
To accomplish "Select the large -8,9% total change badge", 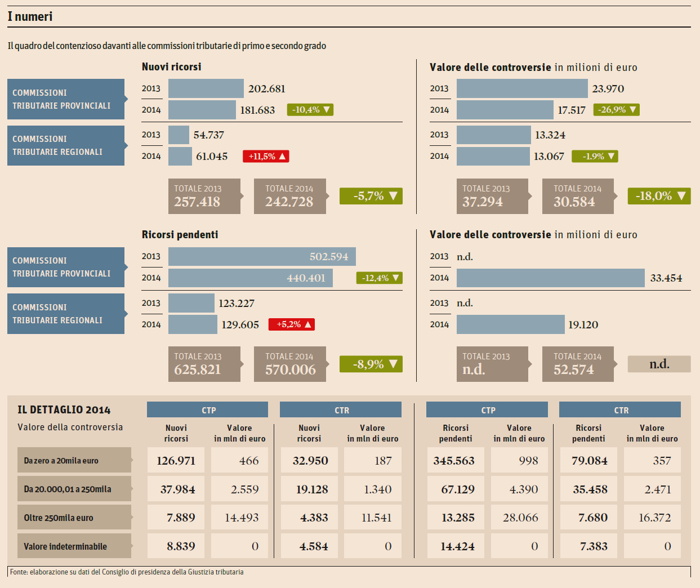I will coord(371,364).
